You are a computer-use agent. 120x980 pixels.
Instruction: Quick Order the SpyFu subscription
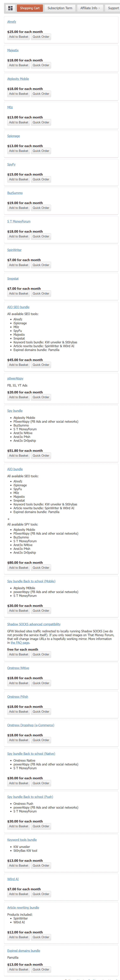click(41, 179)
